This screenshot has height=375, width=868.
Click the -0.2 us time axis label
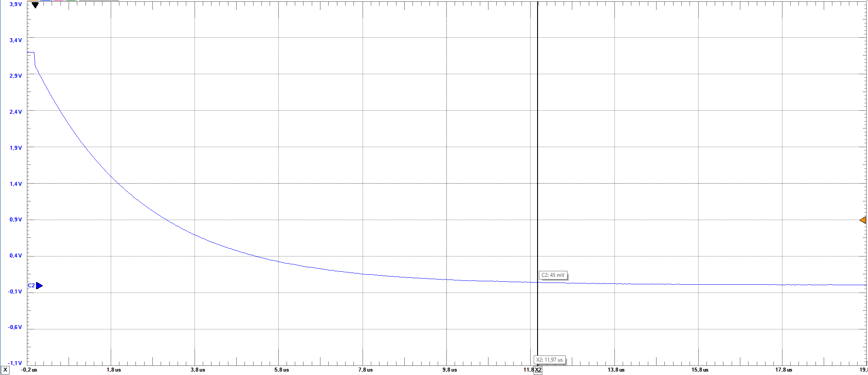point(29,370)
